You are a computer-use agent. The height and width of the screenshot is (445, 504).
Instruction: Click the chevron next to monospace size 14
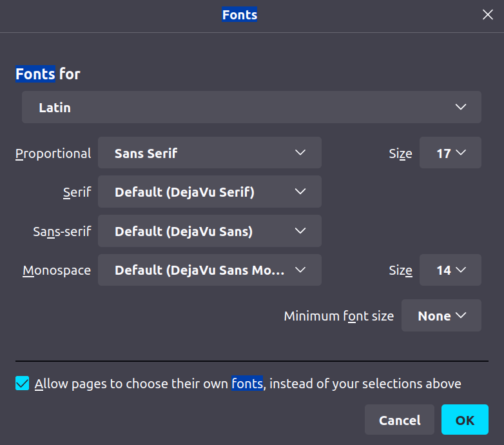460,270
